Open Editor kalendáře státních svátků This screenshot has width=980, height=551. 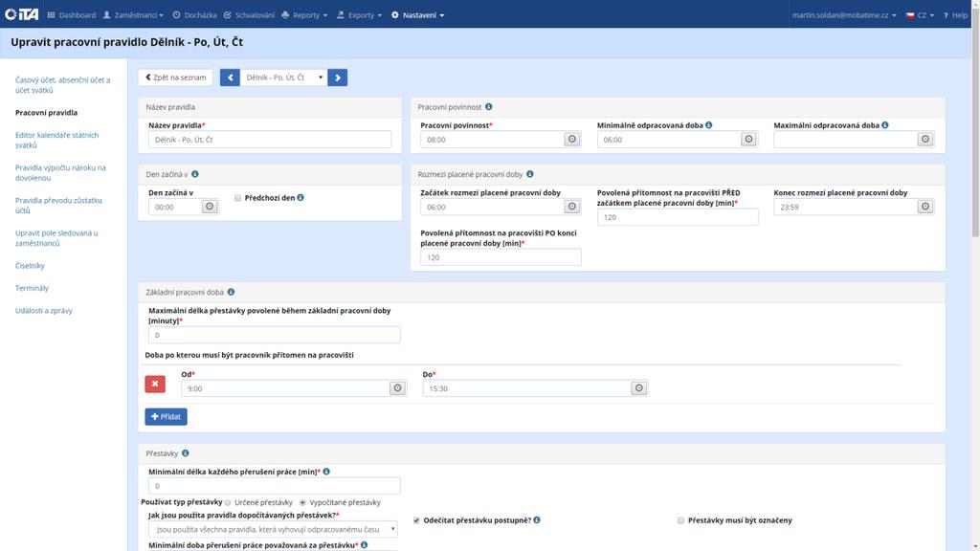[x=56, y=140]
